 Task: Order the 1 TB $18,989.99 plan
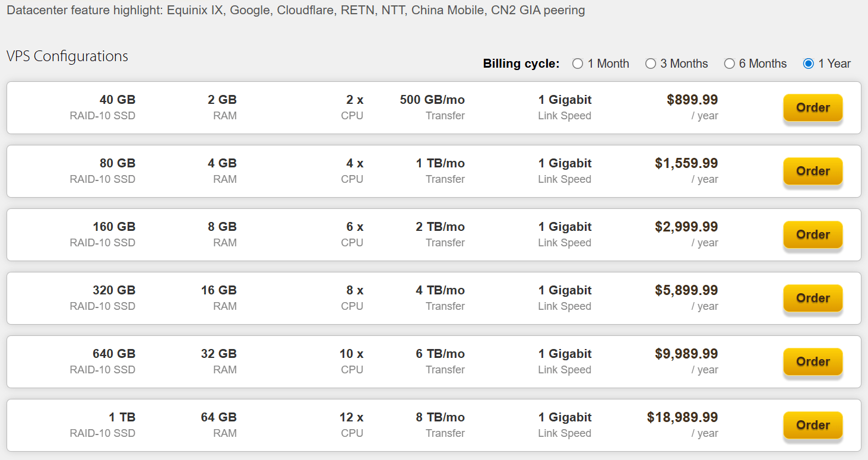(813, 425)
